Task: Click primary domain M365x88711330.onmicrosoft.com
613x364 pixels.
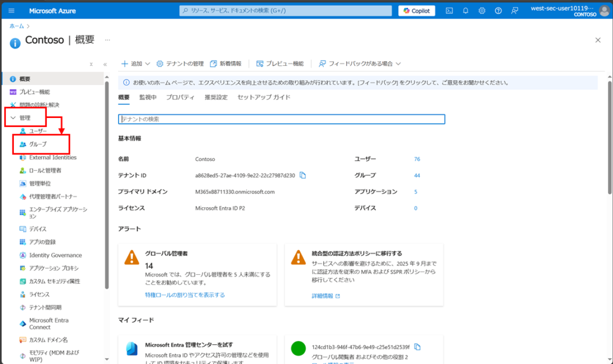Action: point(235,192)
